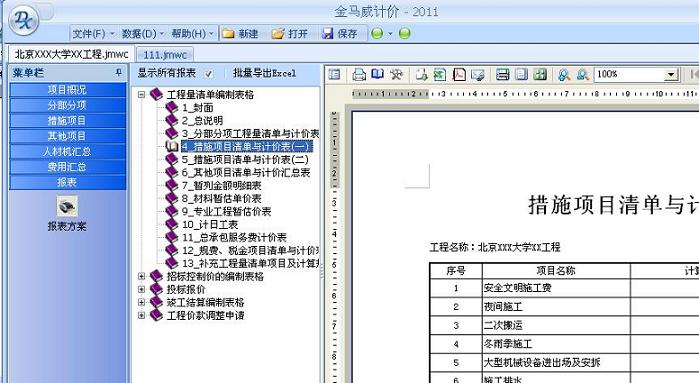Open the report design tools icon

point(396,74)
